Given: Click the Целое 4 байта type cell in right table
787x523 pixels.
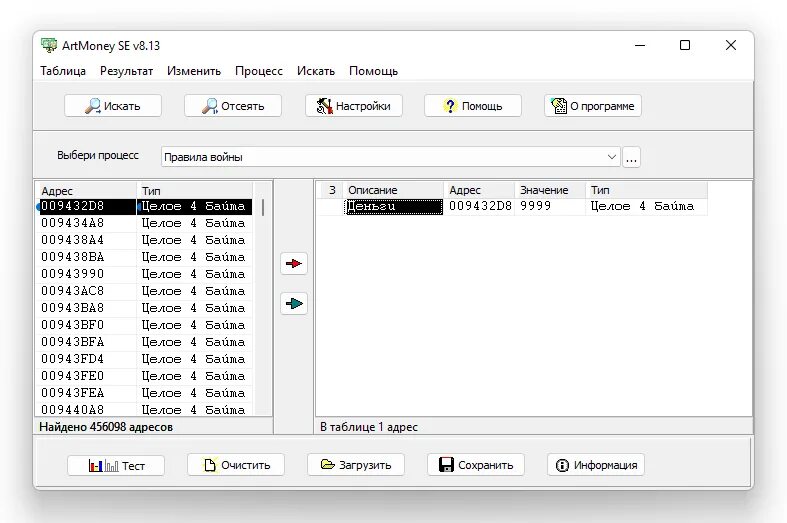Looking at the screenshot, I should 646,206.
